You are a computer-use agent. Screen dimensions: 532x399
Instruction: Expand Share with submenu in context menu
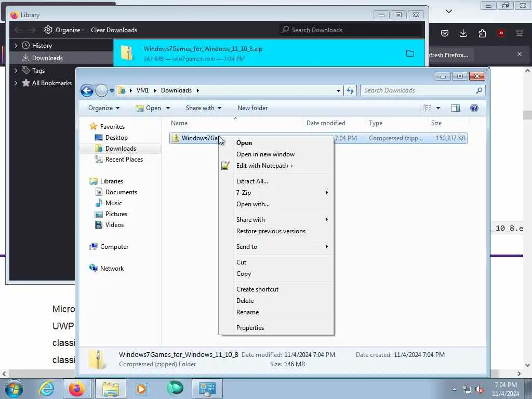[x=276, y=220]
